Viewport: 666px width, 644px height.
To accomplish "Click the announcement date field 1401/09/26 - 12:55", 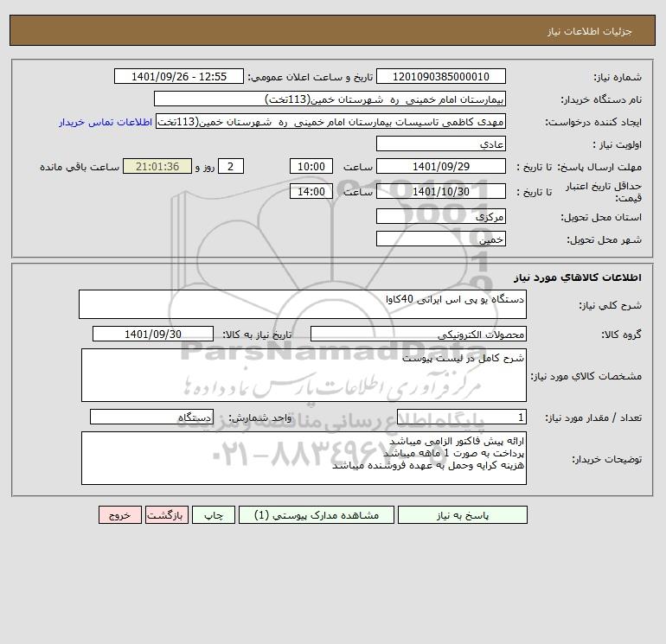I will (x=179, y=76).
